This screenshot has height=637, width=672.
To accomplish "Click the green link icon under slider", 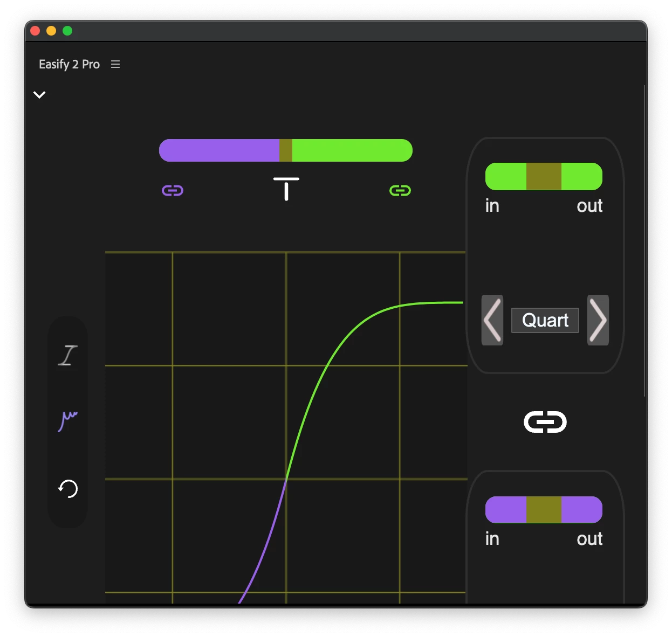I will point(400,190).
